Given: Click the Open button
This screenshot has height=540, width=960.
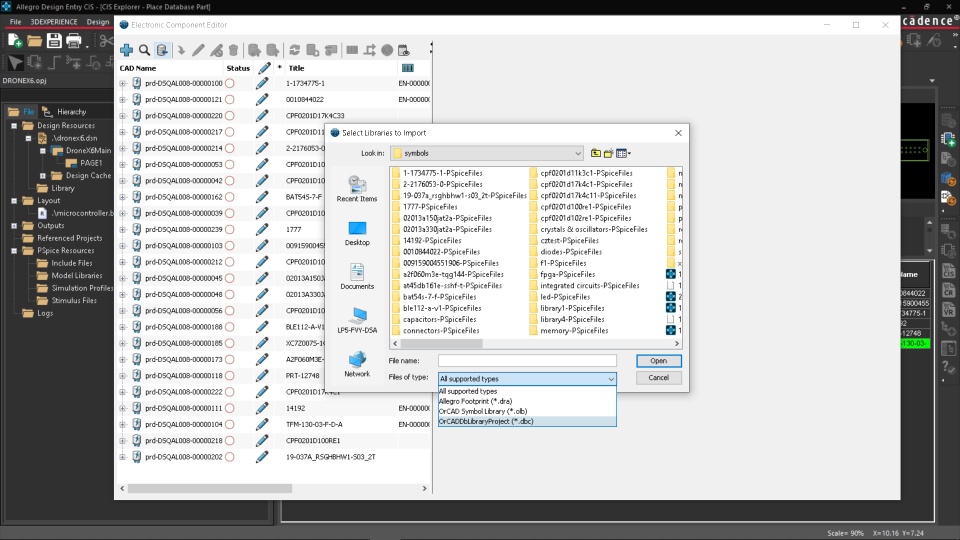Looking at the screenshot, I should [659, 361].
